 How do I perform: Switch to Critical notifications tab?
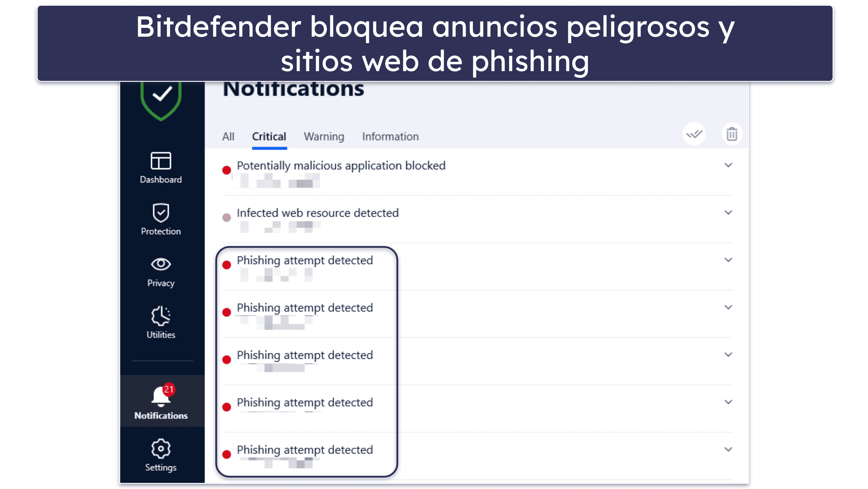(x=268, y=136)
